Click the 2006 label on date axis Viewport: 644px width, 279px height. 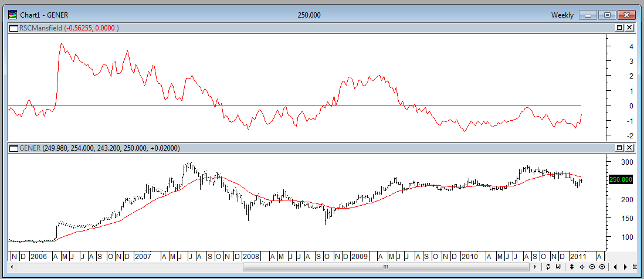[x=38, y=257]
